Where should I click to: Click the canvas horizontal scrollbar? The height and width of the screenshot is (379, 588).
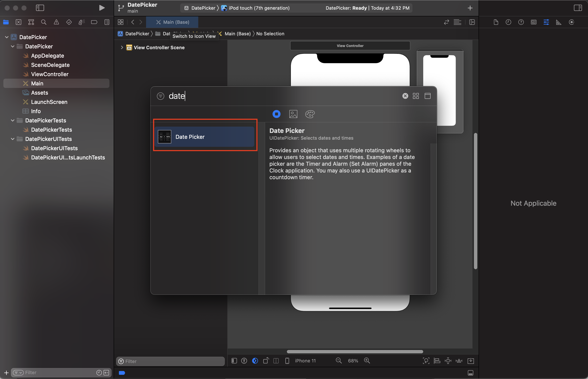355,351
